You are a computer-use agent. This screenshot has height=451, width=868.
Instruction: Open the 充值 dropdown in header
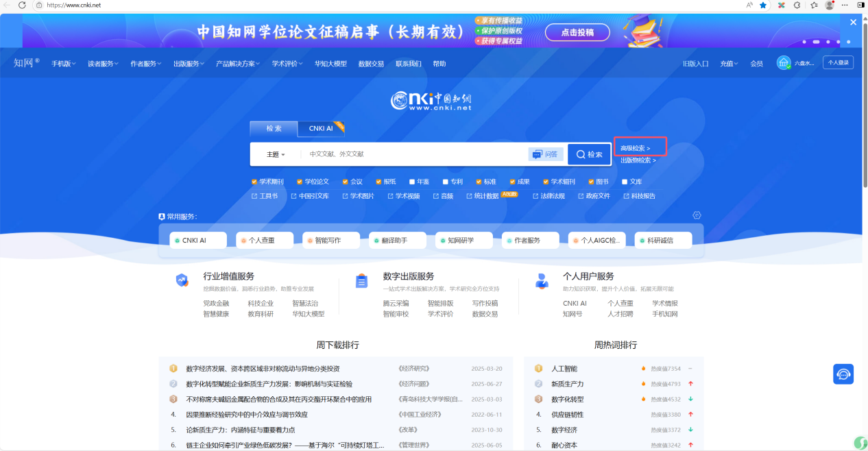pyautogui.click(x=728, y=64)
